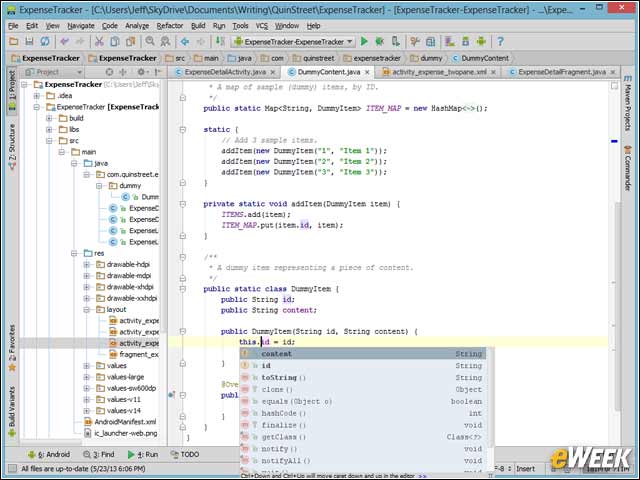Screen dimensions: 640x480
Task: Click the override gutter icon beside editor
Action: point(171,395)
